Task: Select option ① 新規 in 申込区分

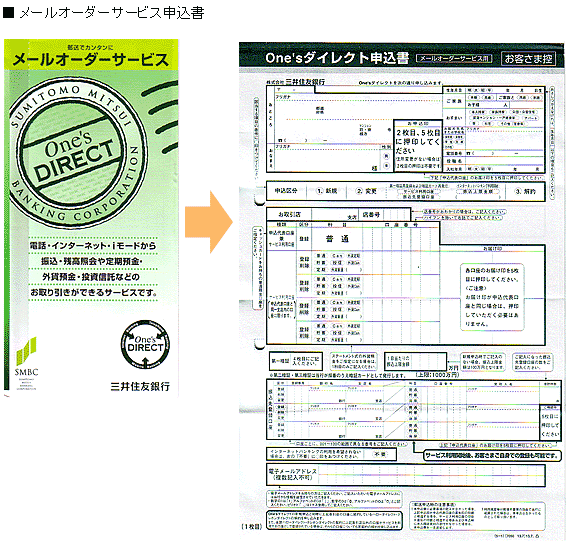Action: pyautogui.click(x=327, y=191)
